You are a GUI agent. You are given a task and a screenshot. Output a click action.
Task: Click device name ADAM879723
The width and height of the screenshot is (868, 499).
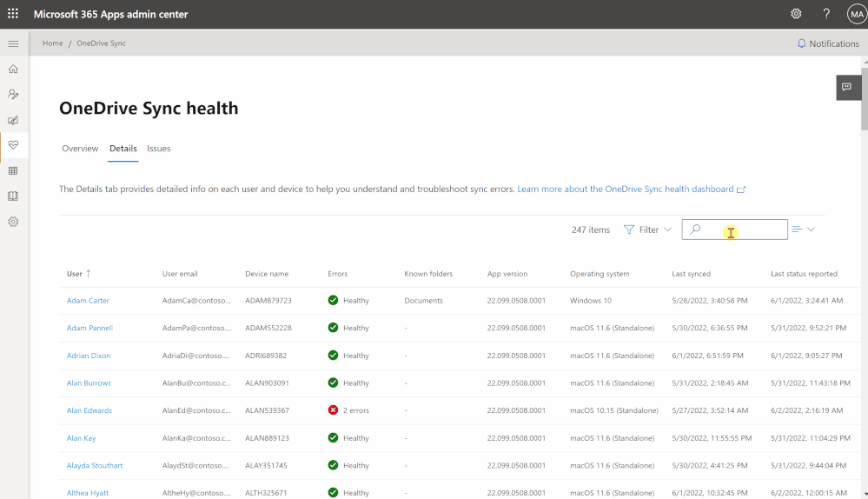coord(268,300)
